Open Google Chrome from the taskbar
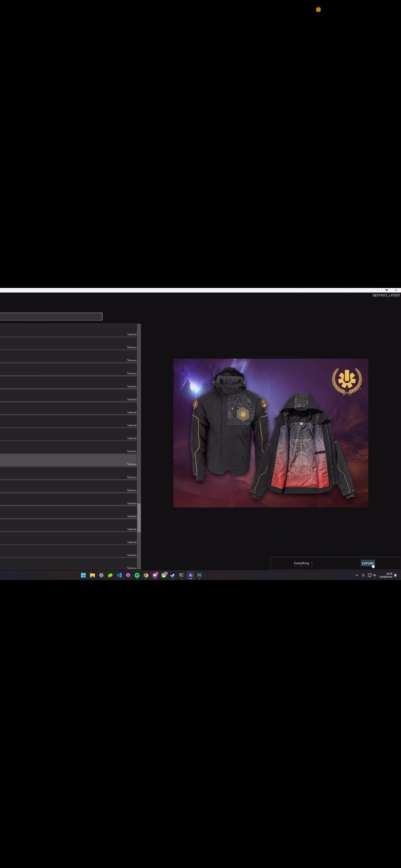The image size is (401, 868). [x=146, y=575]
